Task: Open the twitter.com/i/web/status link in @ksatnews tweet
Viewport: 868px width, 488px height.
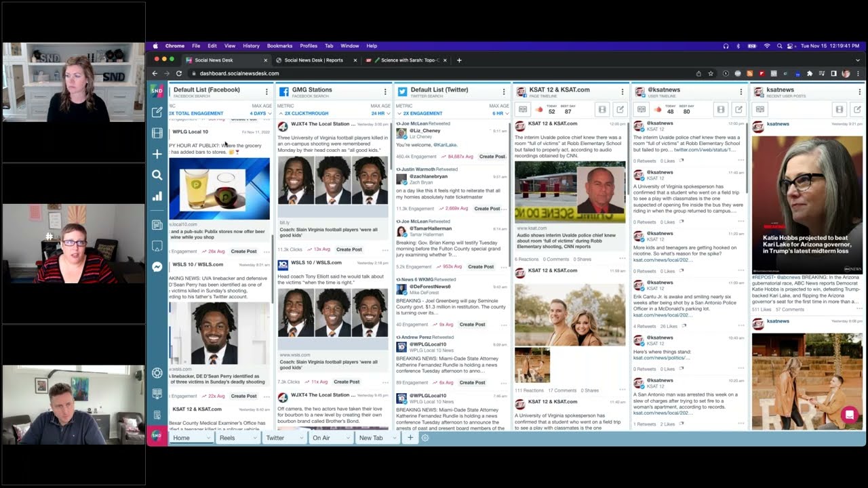Action: tap(704, 150)
